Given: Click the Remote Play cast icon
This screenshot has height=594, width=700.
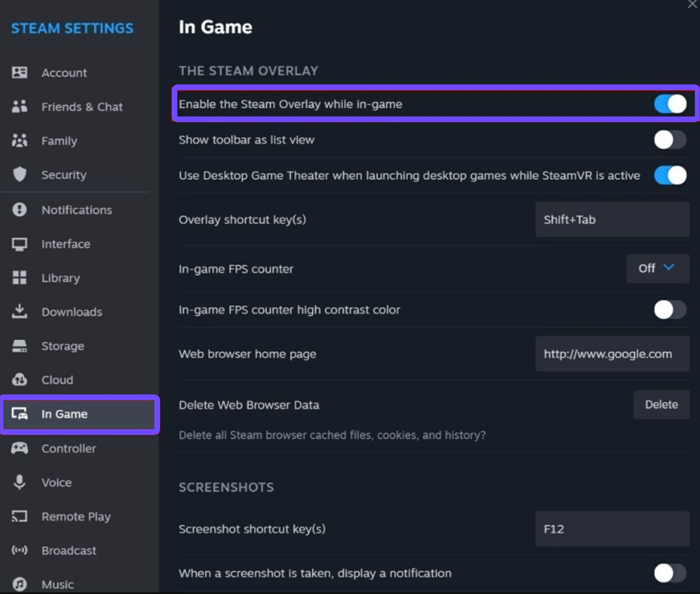Looking at the screenshot, I should pyautogui.click(x=20, y=516).
